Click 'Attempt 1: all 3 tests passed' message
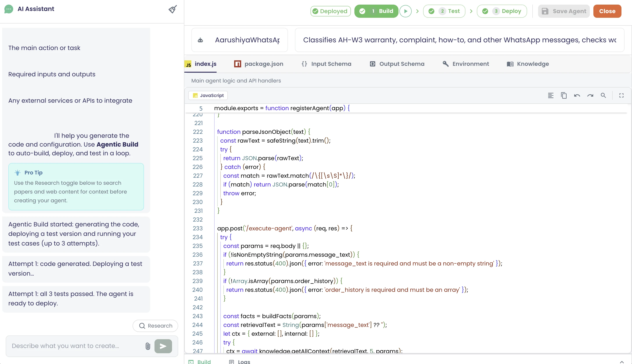The image size is (632, 364). (x=76, y=299)
